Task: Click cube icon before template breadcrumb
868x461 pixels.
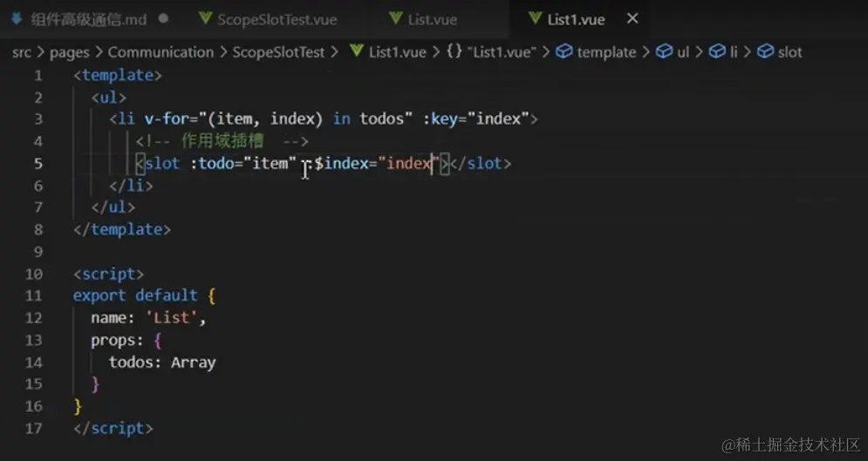Action: (x=564, y=51)
